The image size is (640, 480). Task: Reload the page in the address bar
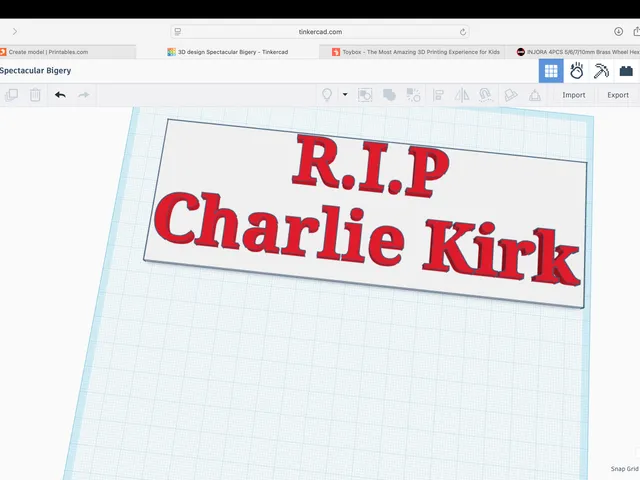pyautogui.click(x=462, y=32)
